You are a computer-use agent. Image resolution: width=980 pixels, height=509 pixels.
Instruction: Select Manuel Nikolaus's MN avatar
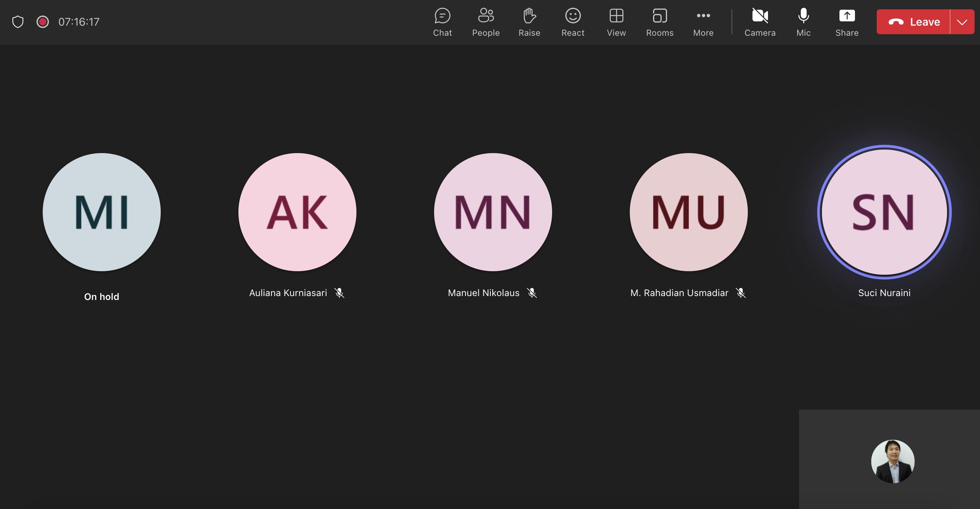[x=493, y=212]
